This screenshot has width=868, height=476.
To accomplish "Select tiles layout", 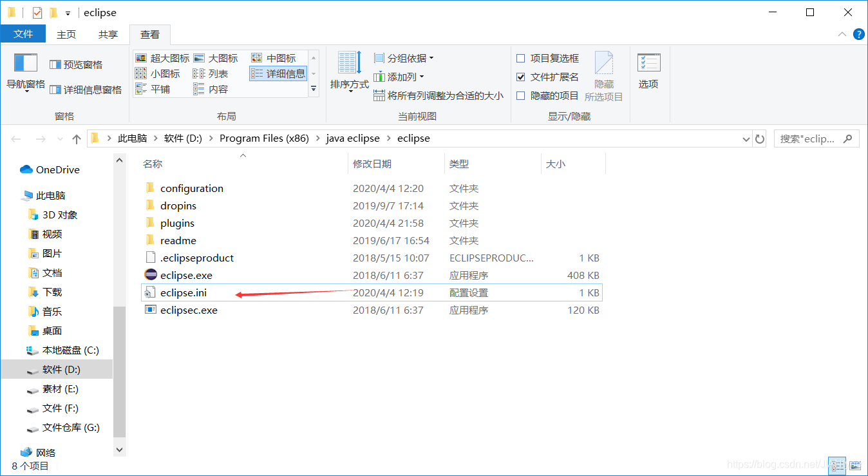I will pos(153,89).
